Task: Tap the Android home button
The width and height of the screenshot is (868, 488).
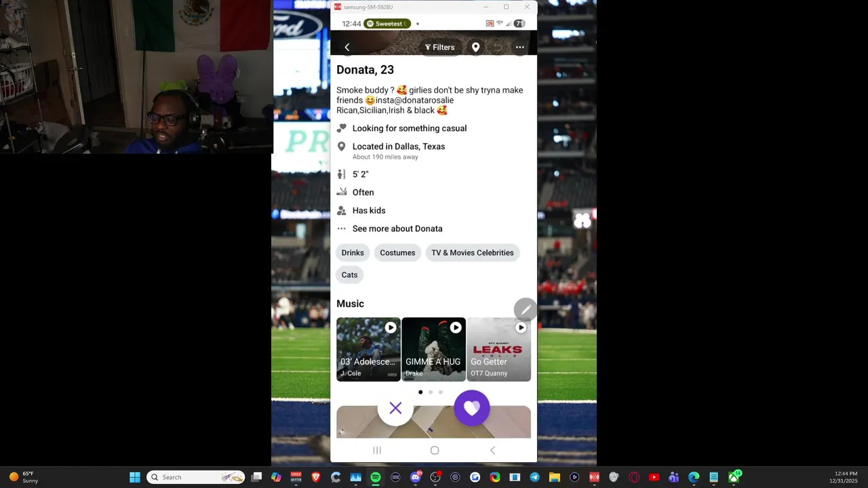Action: 435,450
